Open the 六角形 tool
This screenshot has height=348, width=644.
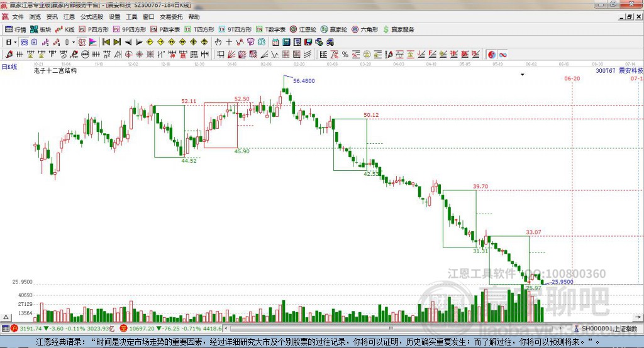365,30
